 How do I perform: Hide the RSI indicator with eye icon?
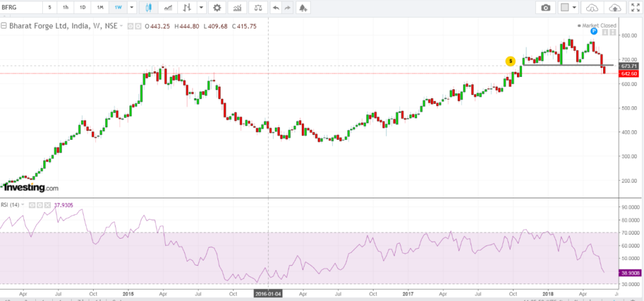(x=31, y=205)
